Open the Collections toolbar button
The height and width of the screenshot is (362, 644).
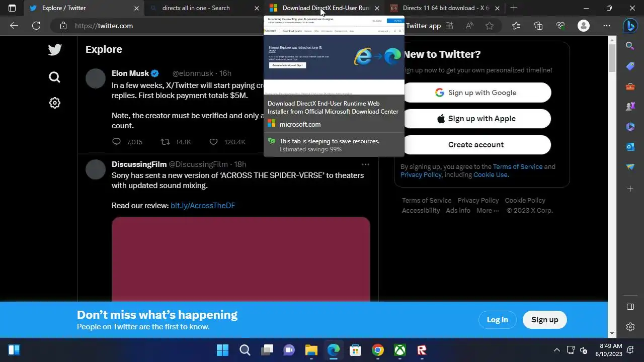click(538, 26)
